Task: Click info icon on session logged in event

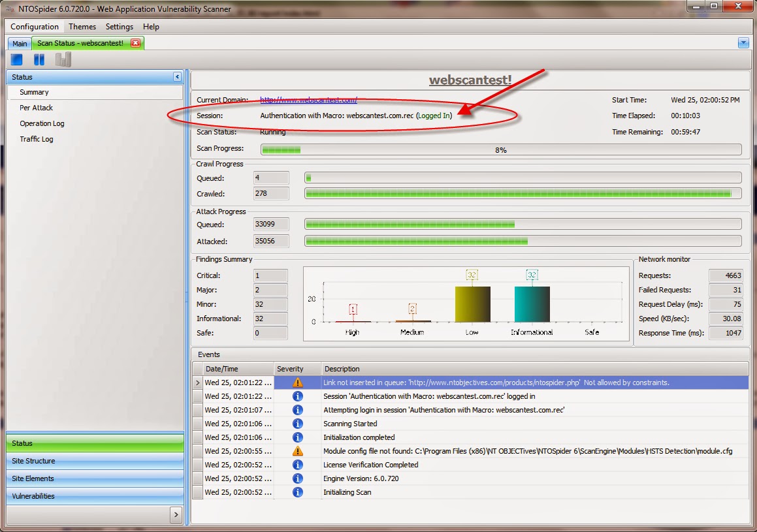Action: pyautogui.click(x=298, y=396)
